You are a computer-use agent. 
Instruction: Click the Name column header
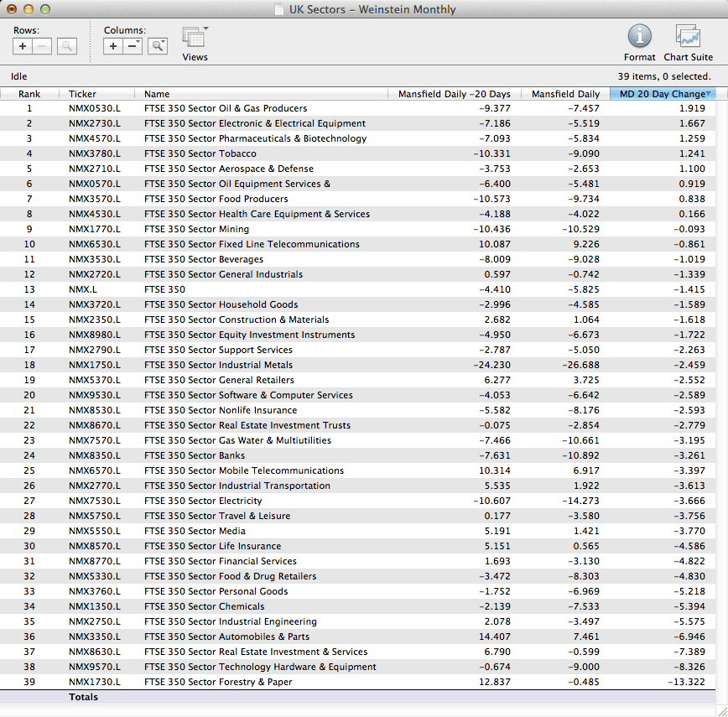[x=157, y=94]
